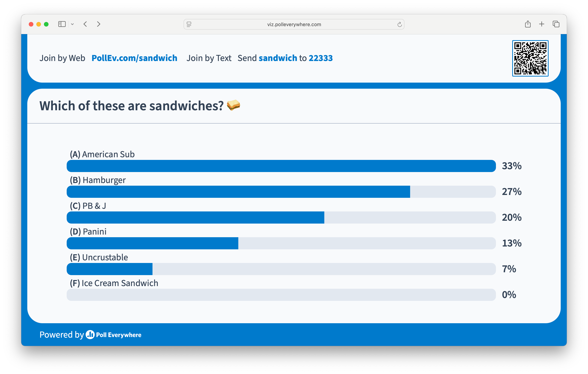Screen dimensions: 588x374
Task: Open a new tab with the plus button
Action: (542, 24)
